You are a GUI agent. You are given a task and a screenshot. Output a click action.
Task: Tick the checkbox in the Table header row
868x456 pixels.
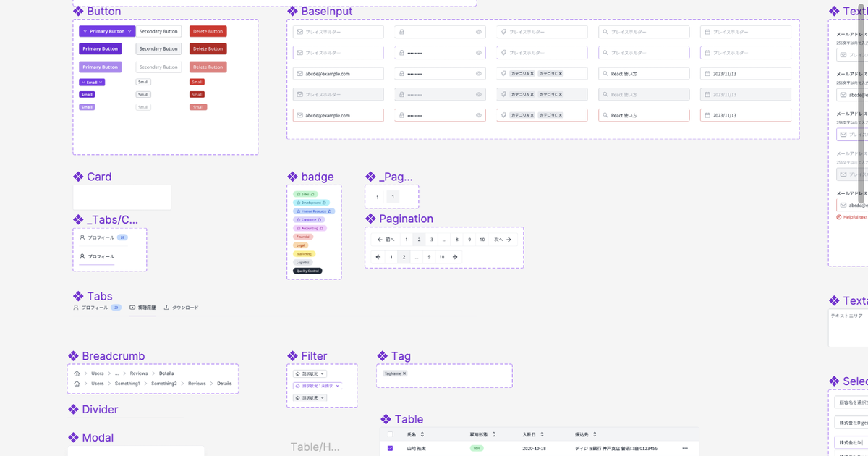pos(390,435)
